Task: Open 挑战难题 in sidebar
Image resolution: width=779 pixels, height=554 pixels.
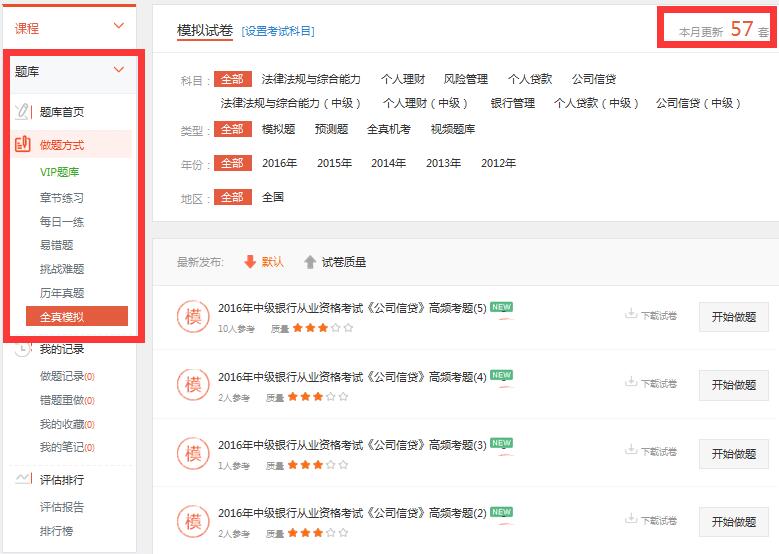Action: tap(62, 269)
